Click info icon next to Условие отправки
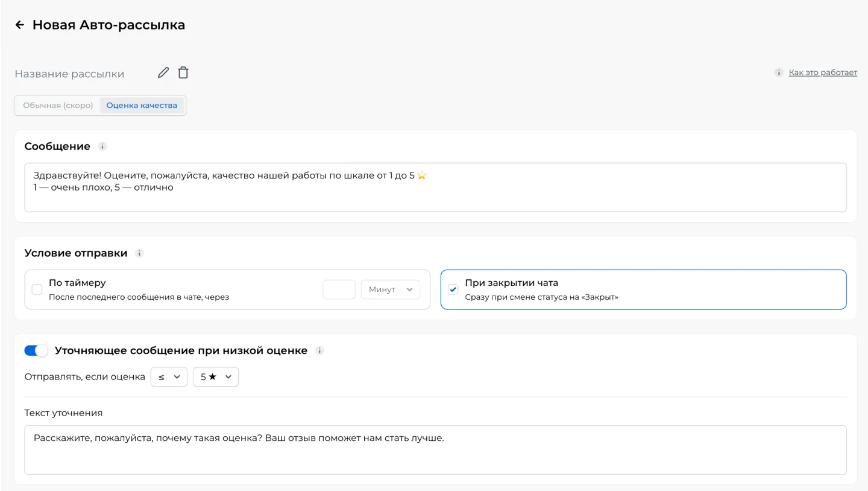The width and height of the screenshot is (868, 491). pyautogui.click(x=139, y=253)
